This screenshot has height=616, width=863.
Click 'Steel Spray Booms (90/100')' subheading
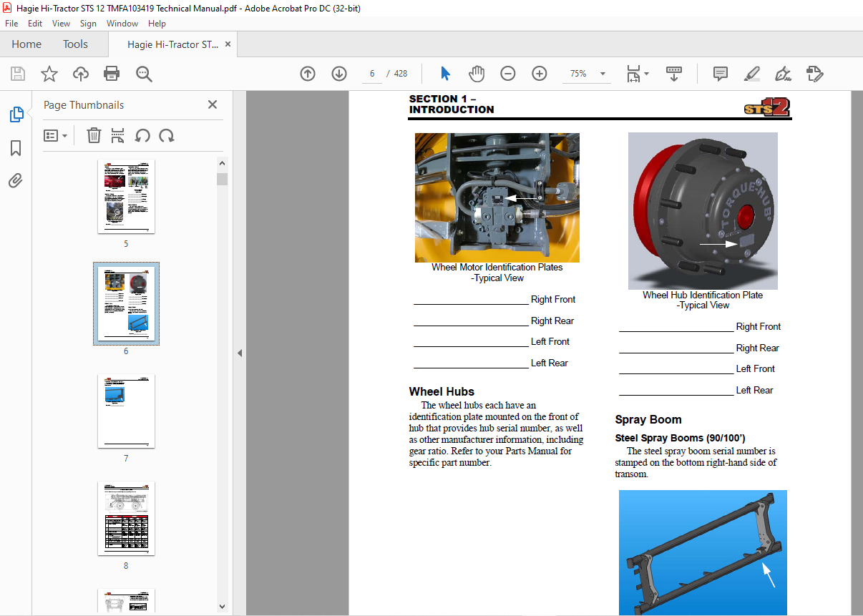[681, 438]
